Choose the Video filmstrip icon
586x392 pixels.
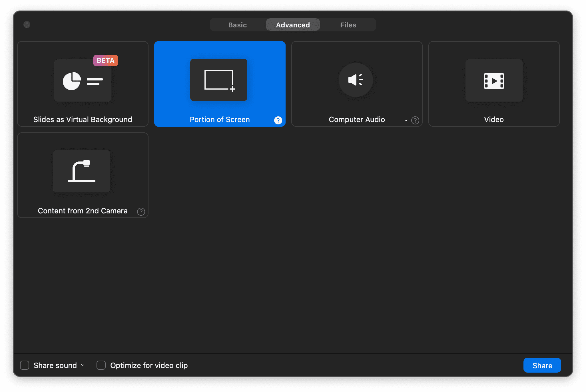494,80
